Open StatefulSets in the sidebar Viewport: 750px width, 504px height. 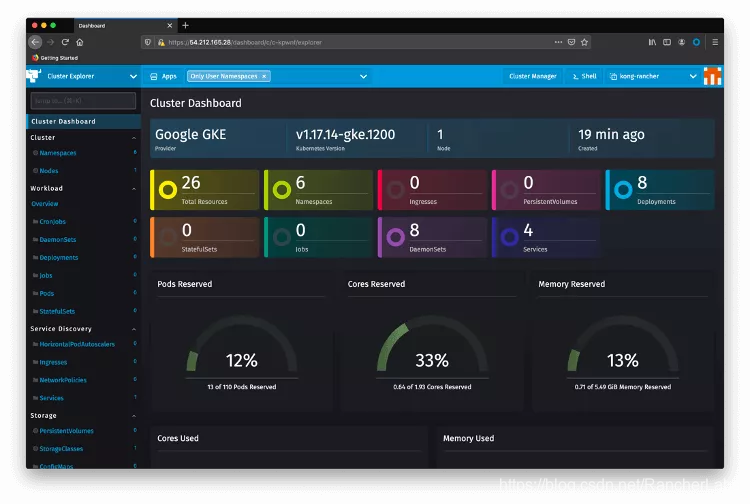click(57, 311)
